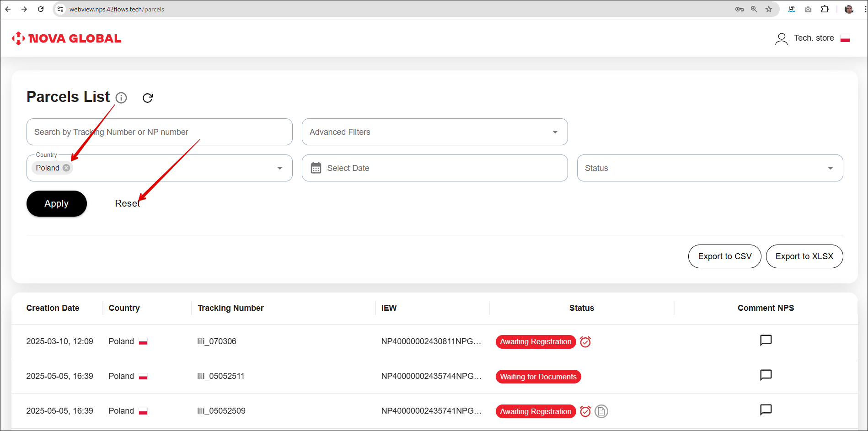Open the comment icon for lili_05052511
The height and width of the screenshot is (431, 868).
pos(766,375)
